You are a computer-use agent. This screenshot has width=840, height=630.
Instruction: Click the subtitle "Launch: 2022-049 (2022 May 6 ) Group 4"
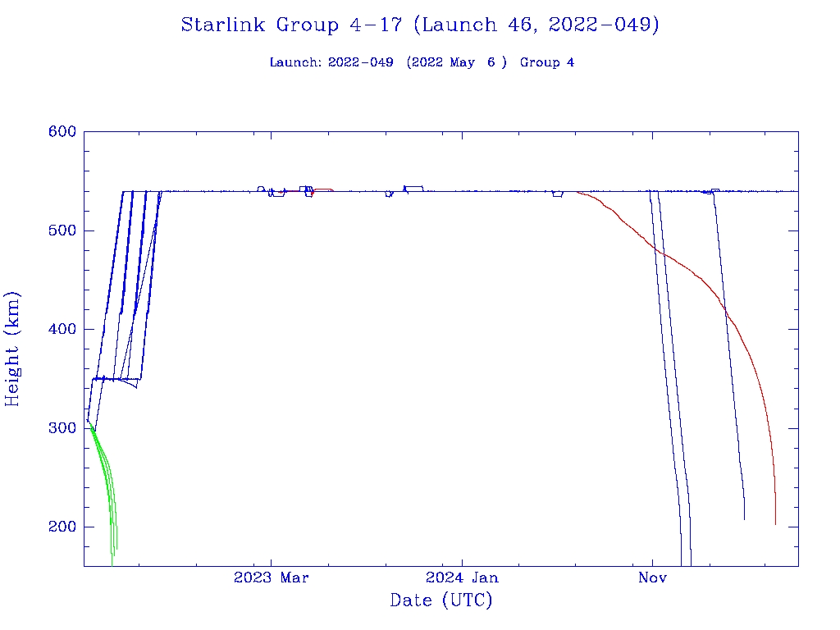pos(422,62)
